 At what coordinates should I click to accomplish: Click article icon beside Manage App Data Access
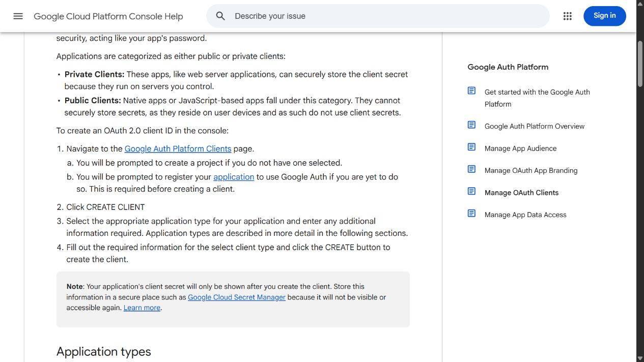coord(471,213)
